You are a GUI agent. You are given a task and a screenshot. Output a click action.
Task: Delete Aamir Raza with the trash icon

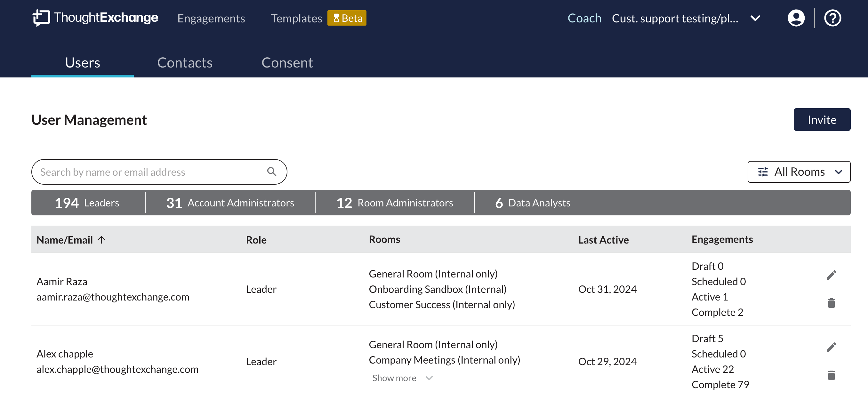(x=831, y=303)
